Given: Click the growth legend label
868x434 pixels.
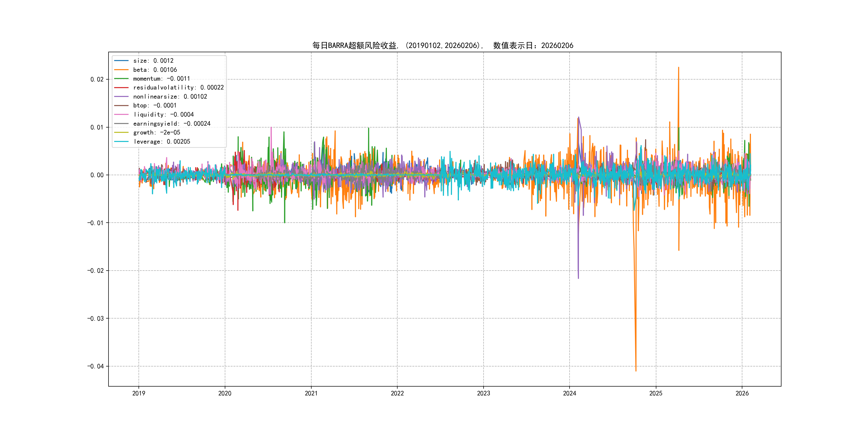Looking at the screenshot, I should [x=156, y=132].
